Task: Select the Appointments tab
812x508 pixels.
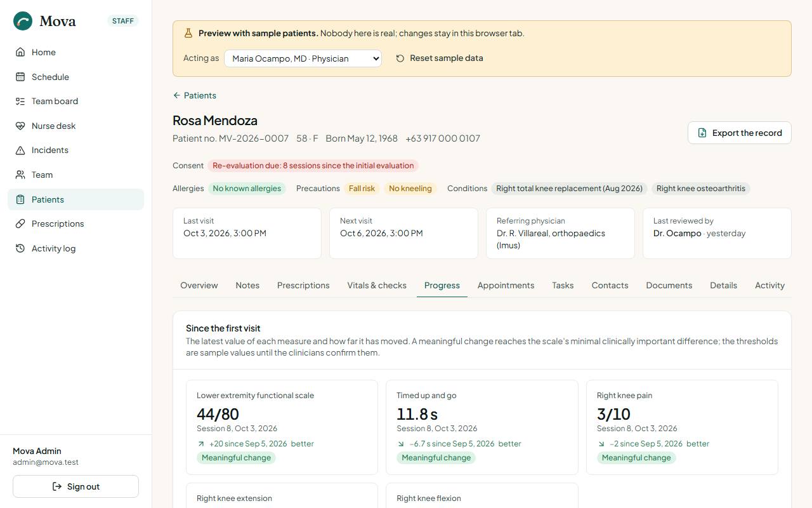Action: (x=506, y=285)
